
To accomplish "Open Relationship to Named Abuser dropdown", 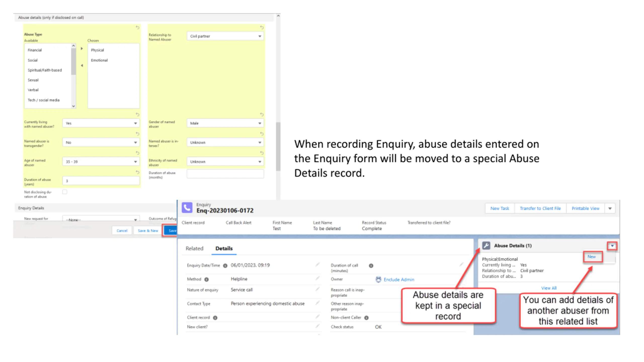I will pyautogui.click(x=225, y=36).
